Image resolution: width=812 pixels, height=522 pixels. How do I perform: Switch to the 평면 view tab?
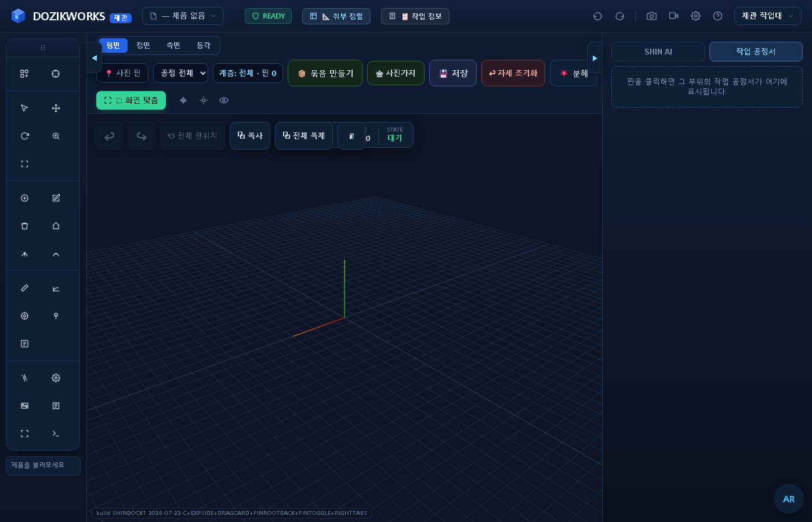pyautogui.click(x=113, y=45)
